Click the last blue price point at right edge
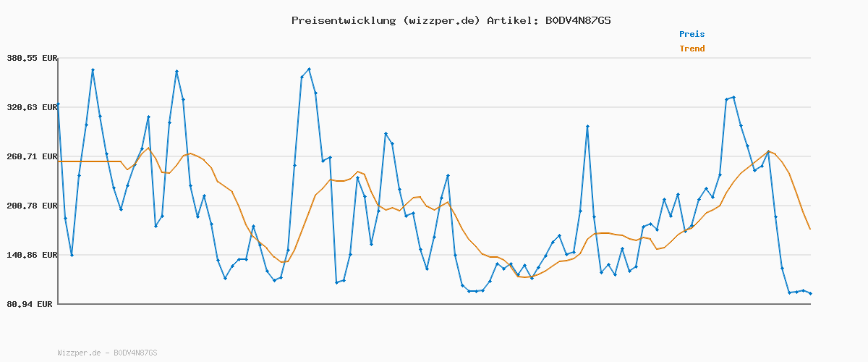 click(810, 293)
